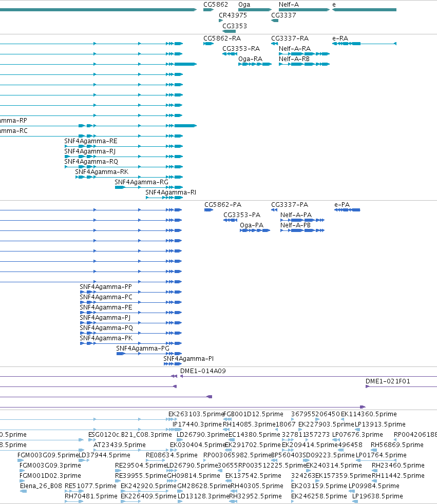Click transcript SNF4Agamma-RI

[171, 192]
